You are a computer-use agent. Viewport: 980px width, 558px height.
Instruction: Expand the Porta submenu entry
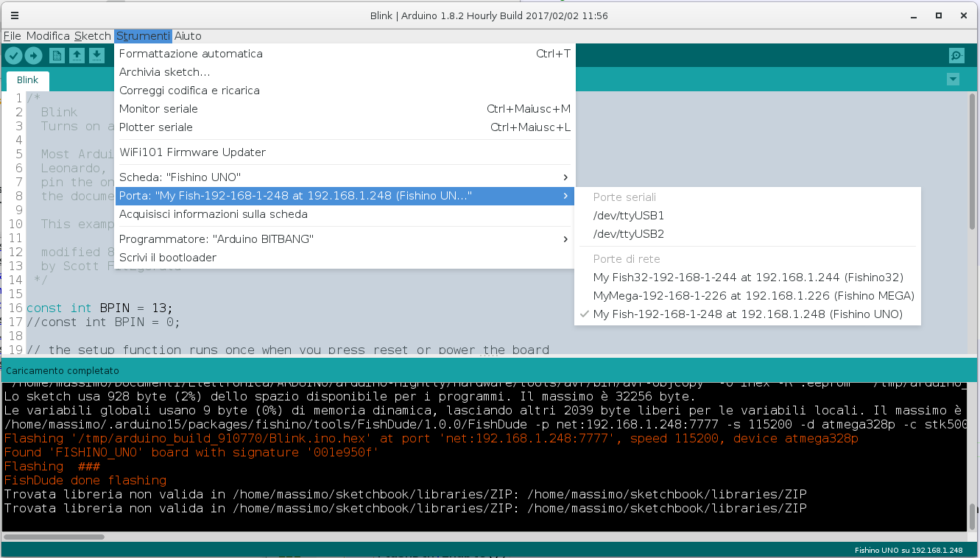click(345, 196)
